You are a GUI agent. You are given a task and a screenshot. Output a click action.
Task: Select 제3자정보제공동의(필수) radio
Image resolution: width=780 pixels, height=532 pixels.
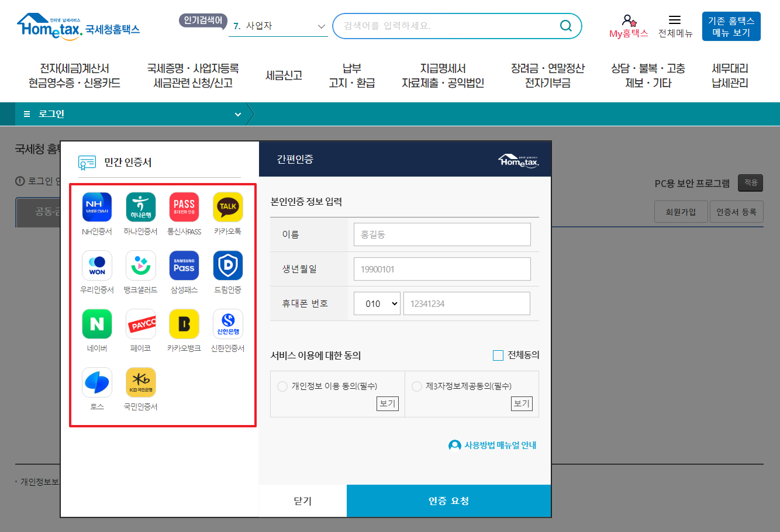click(417, 386)
